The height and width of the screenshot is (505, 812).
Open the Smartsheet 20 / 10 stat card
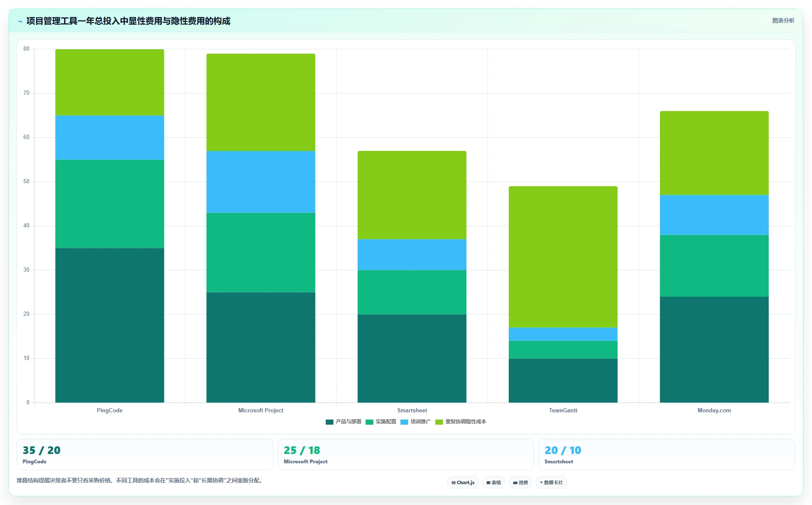(x=667, y=454)
